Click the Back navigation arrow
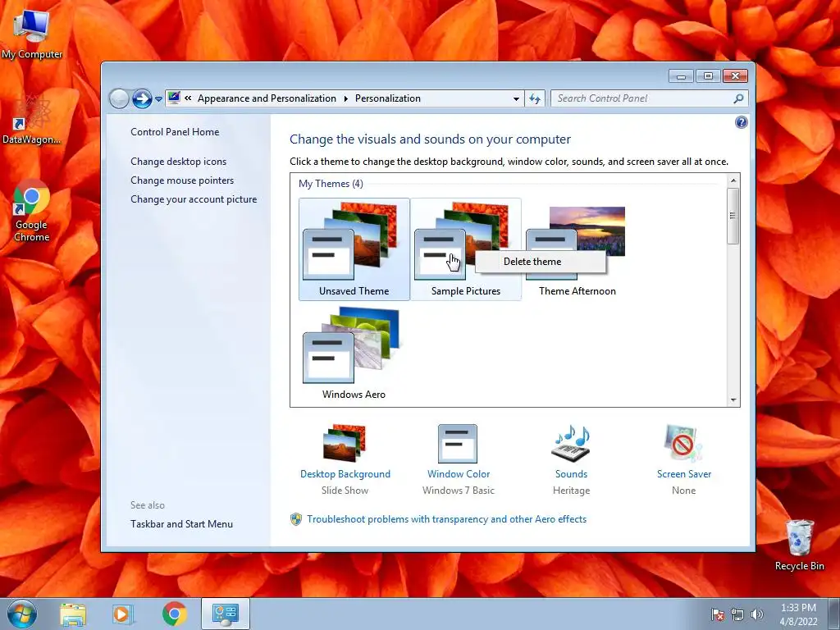Viewport: 840px width, 630px height. (119, 98)
